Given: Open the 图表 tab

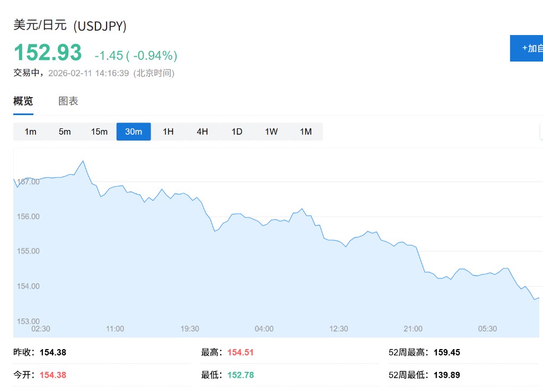Looking at the screenshot, I should [x=68, y=101].
